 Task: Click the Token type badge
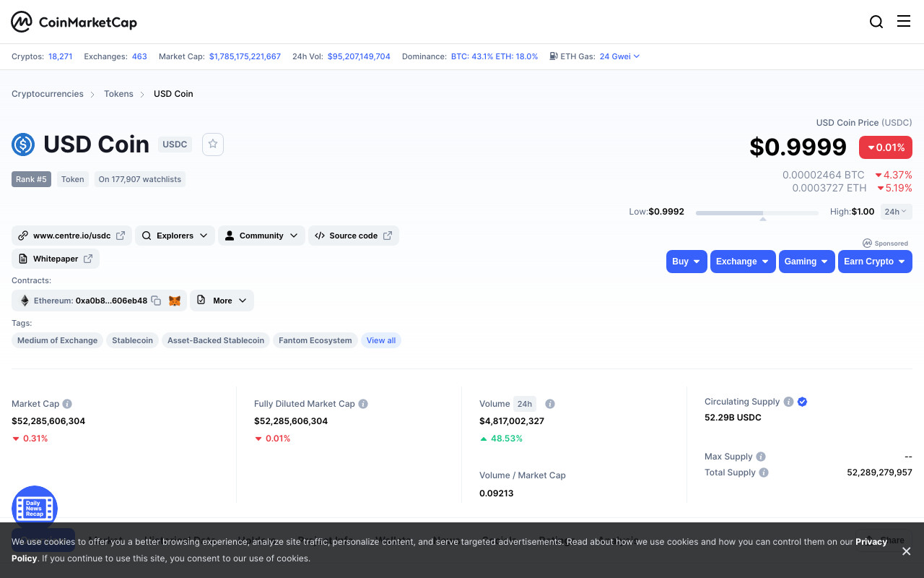[72, 179]
